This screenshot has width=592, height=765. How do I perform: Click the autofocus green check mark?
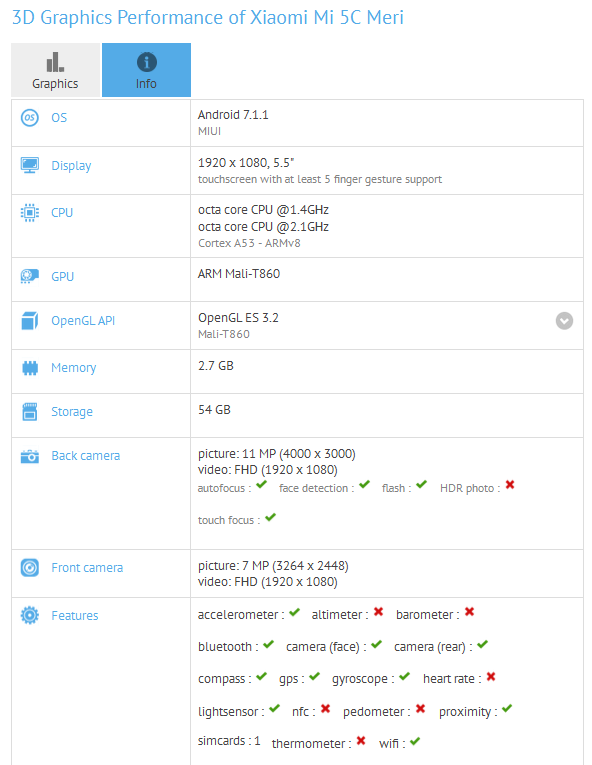tap(262, 484)
